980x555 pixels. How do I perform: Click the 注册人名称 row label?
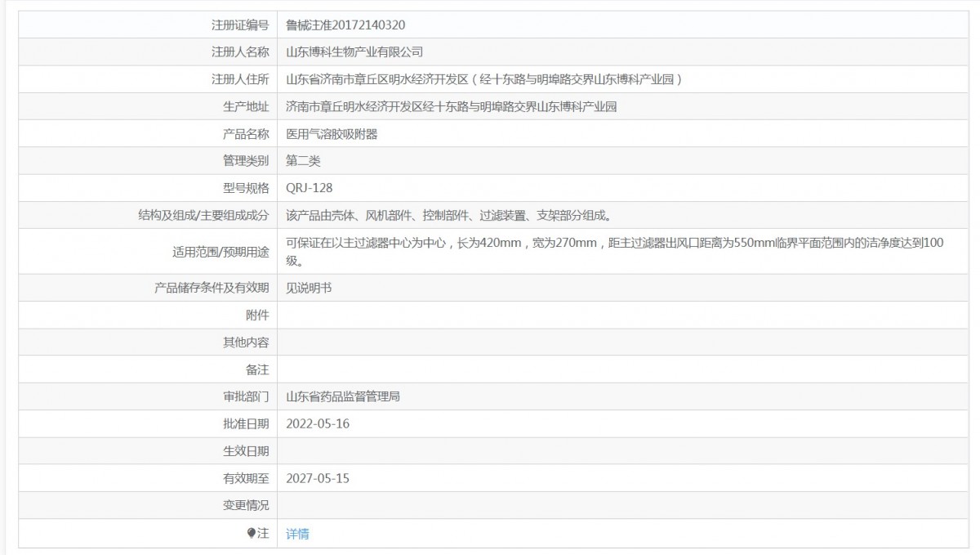(x=240, y=52)
